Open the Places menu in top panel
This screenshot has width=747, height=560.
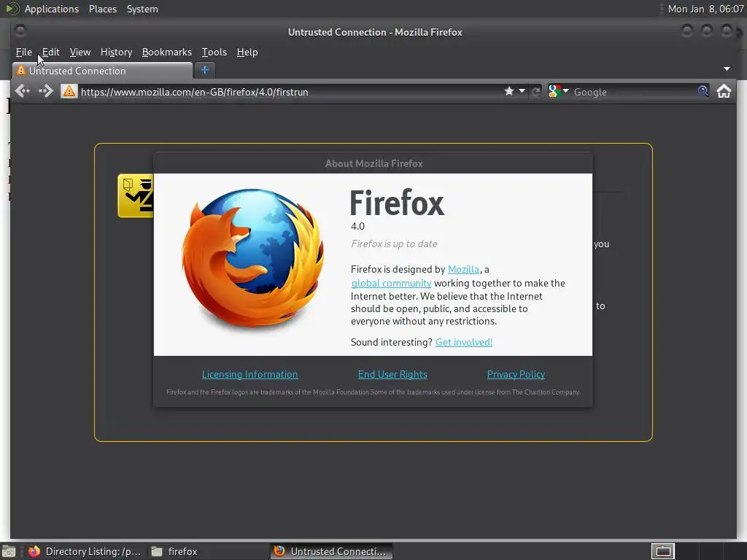[x=103, y=9]
